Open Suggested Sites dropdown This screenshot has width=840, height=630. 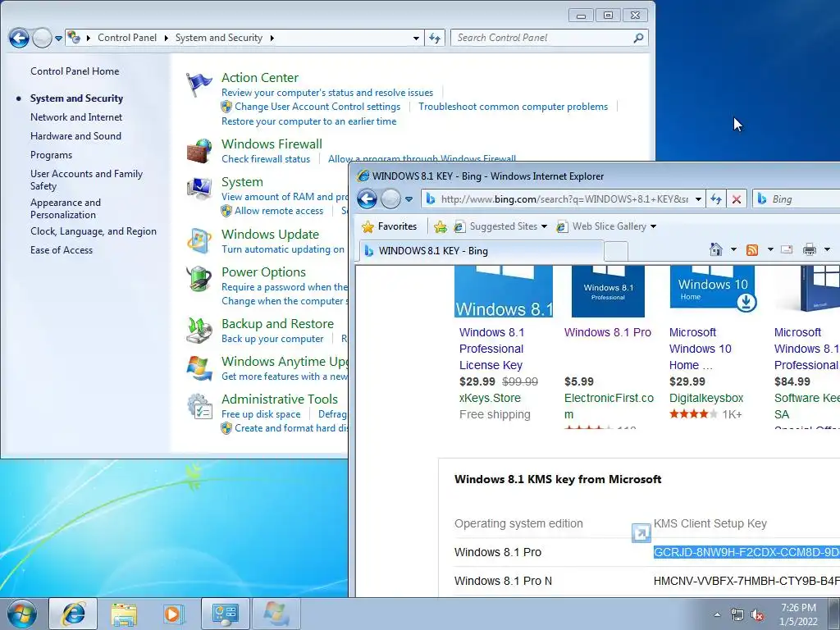point(545,226)
